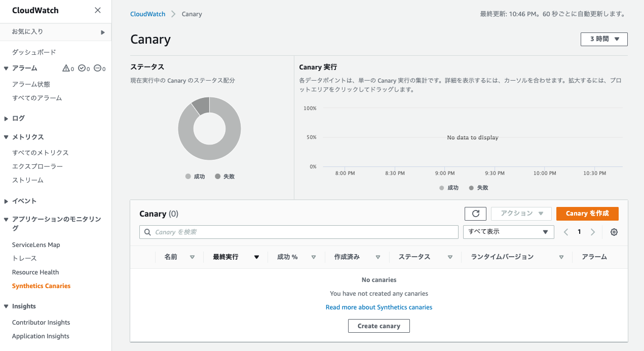Click the 最終更新 auto-refresh status text
The width and height of the screenshot is (644, 351).
click(x=552, y=14)
